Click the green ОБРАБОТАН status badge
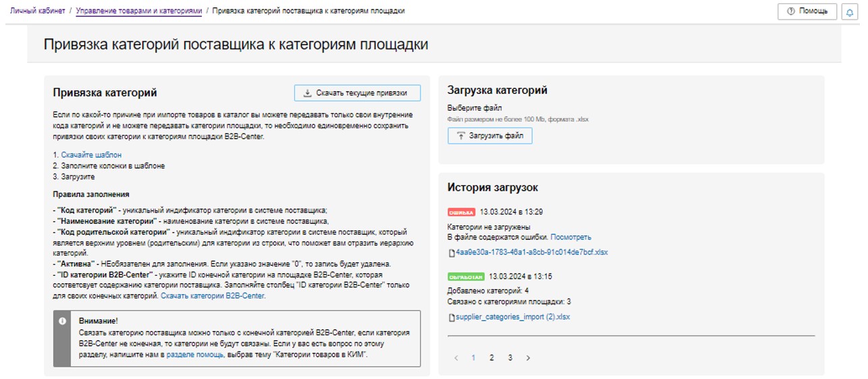Screen dimensions: 868x379 pyautogui.click(x=466, y=276)
